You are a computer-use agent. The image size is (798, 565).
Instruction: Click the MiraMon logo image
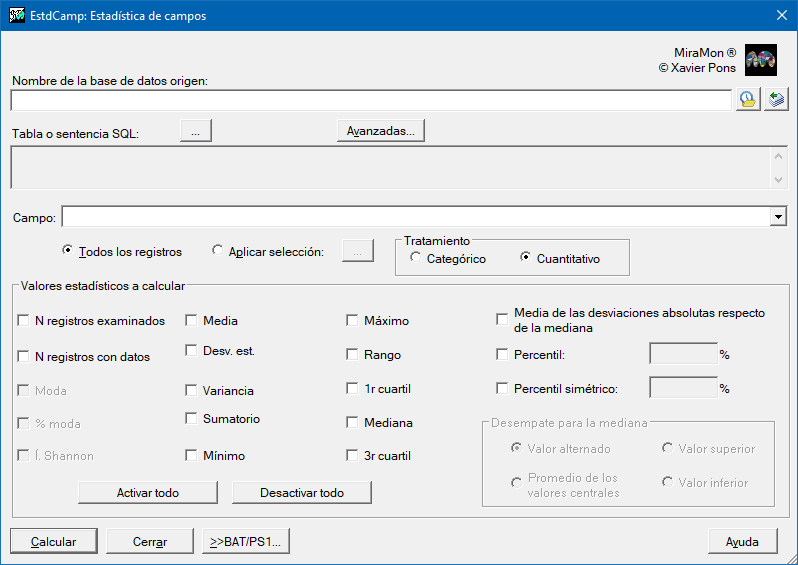click(x=761, y=61)
